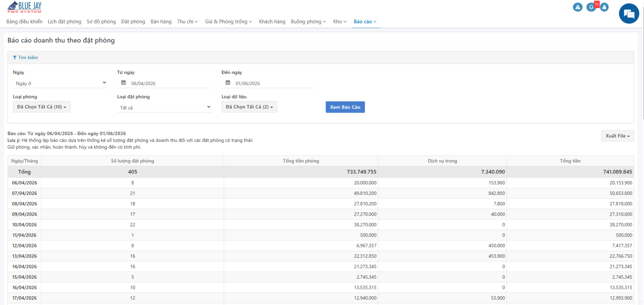Select date row 16/04/2026

[321, 287]
